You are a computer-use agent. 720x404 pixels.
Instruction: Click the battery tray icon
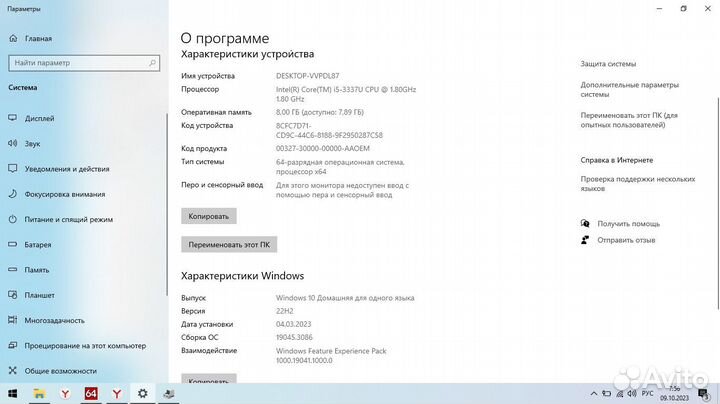click(x=607, y=394)
